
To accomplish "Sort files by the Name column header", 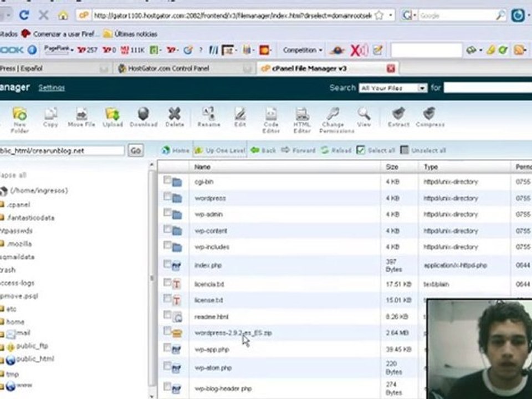I will point(202,167).
